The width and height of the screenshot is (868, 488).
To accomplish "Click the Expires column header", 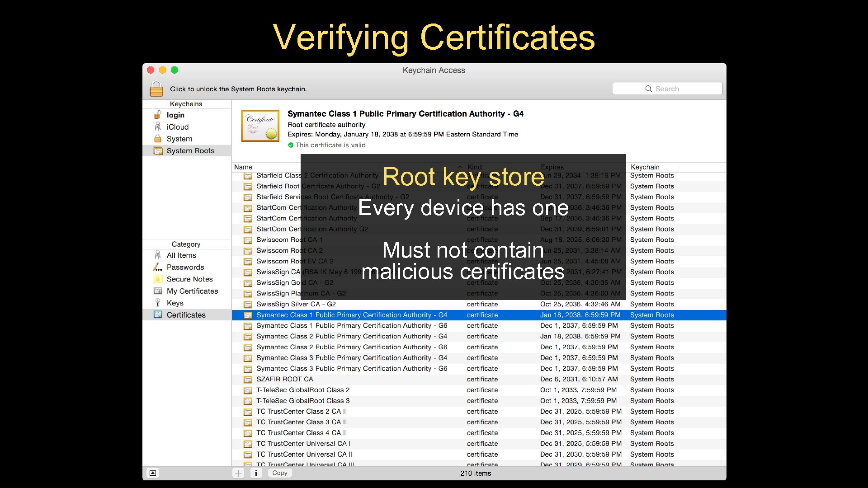I will pyautogui.click(x=552, y=167).
